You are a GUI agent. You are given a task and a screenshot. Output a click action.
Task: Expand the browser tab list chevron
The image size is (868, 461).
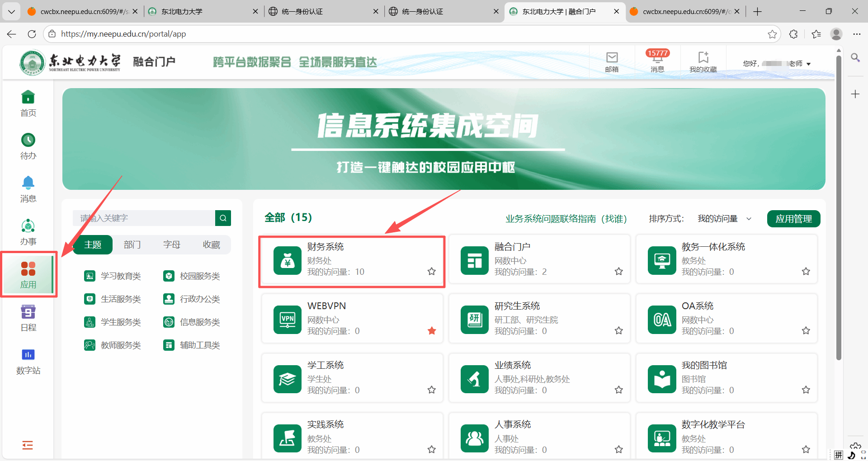pyautogui.click(x=11, y=11)
